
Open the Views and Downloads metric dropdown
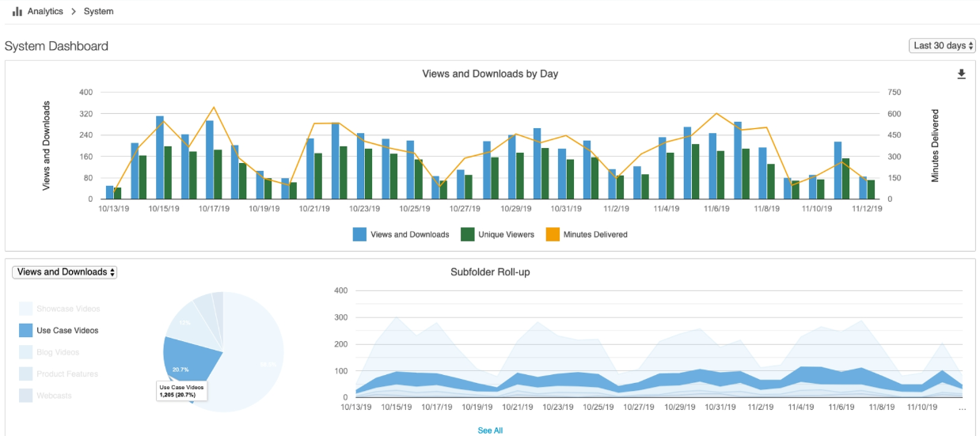pyautogui.click(x=65, y=272)
